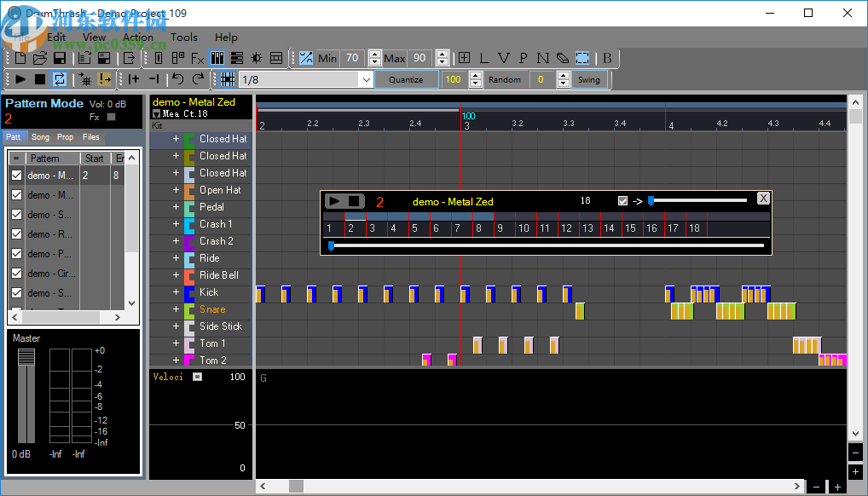Click the Master volume fader
This screenshot has width=868, height=496.
coord(26,358)
